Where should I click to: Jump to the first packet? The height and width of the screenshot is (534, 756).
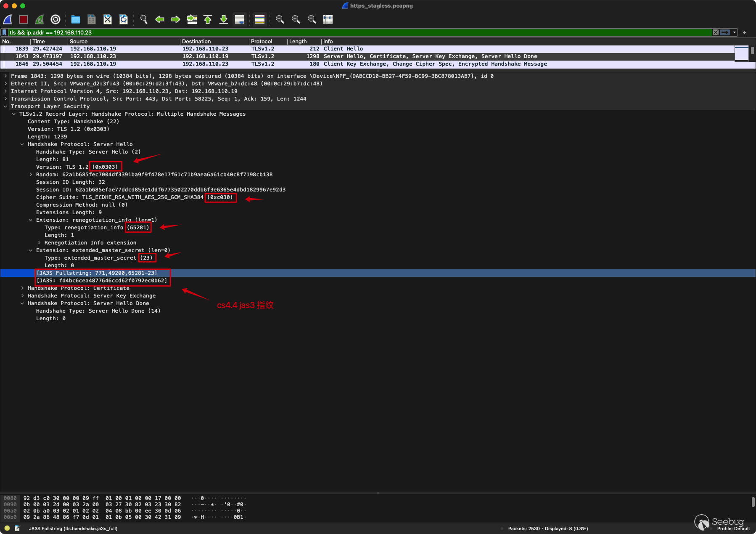[208, 19]
